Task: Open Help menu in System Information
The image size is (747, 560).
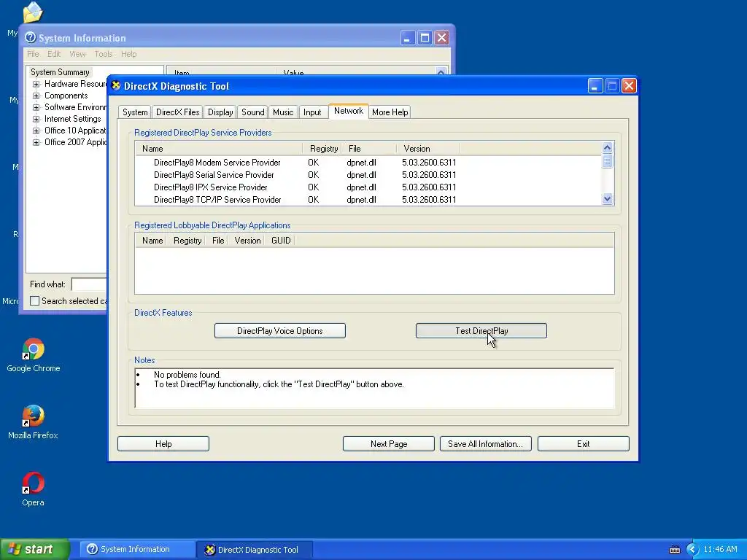Action: (x=128, y=54)
